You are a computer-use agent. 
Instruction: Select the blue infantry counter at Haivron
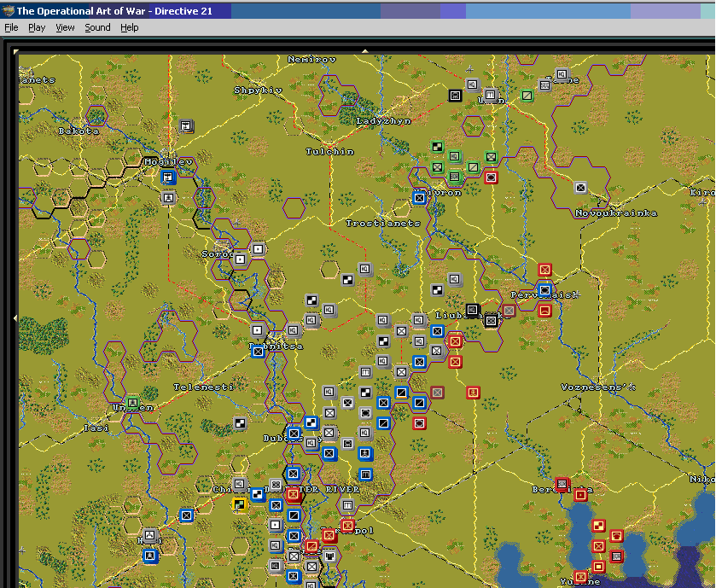(419, 198)
